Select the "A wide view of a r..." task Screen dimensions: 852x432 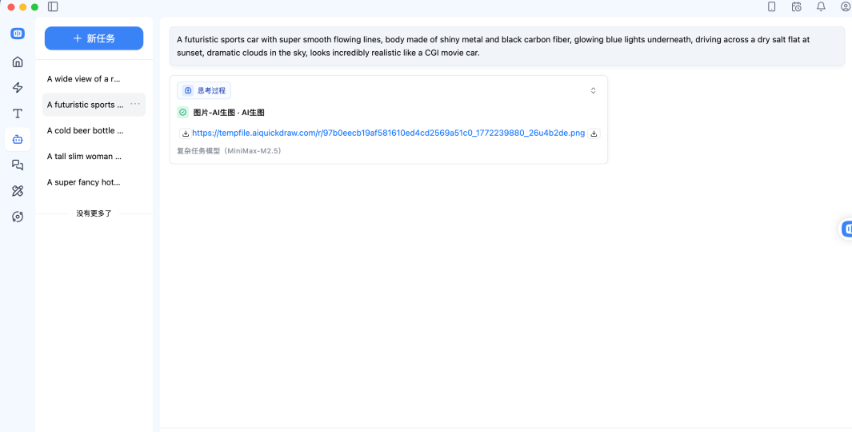click(84, 78)
